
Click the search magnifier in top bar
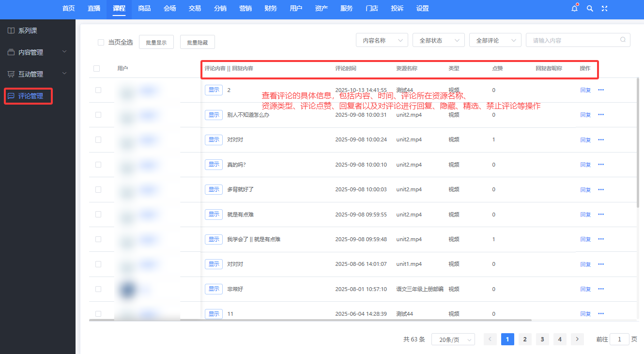[590, 8]
